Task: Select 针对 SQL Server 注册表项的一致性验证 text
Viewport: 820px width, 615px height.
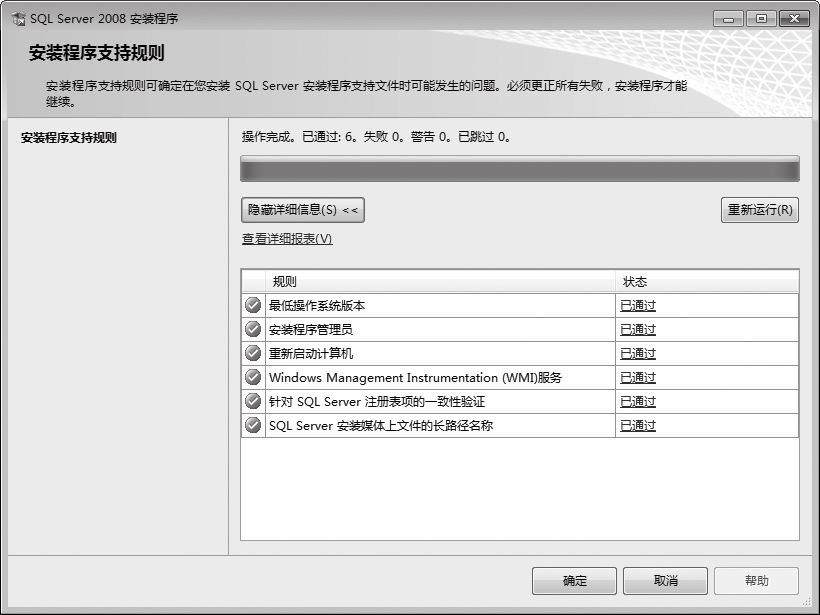Action: [377, 402]
